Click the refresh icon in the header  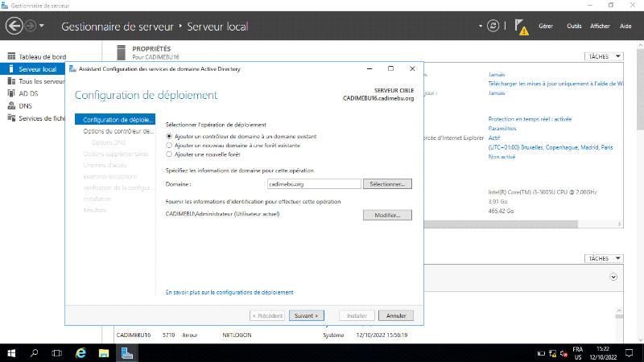pos(493,26)
